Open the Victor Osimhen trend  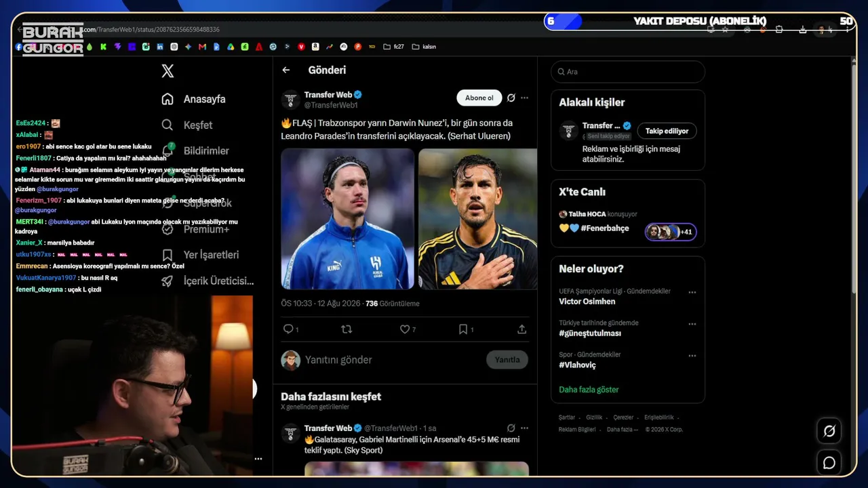click(x=587, y=302)
